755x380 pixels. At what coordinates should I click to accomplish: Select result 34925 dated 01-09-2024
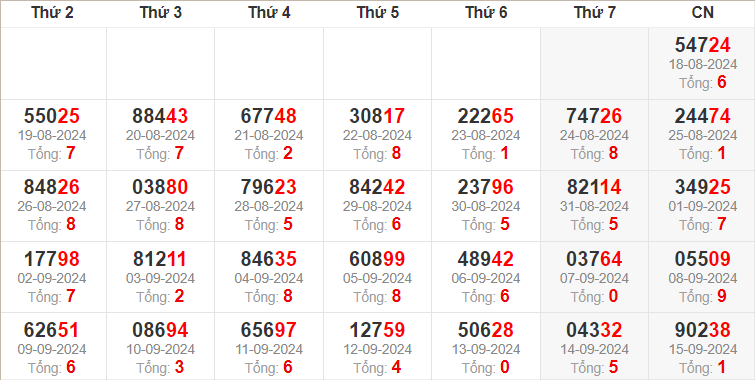[703, 187]
